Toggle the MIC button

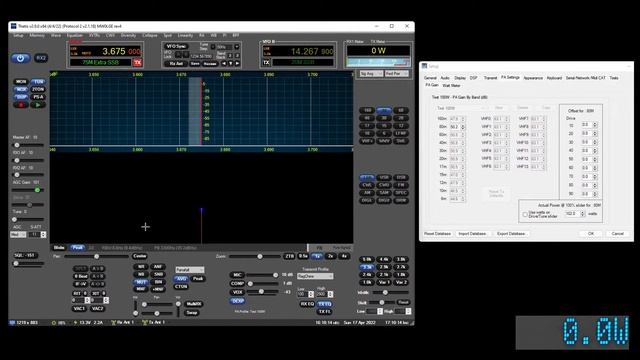[x=237, y=275]
